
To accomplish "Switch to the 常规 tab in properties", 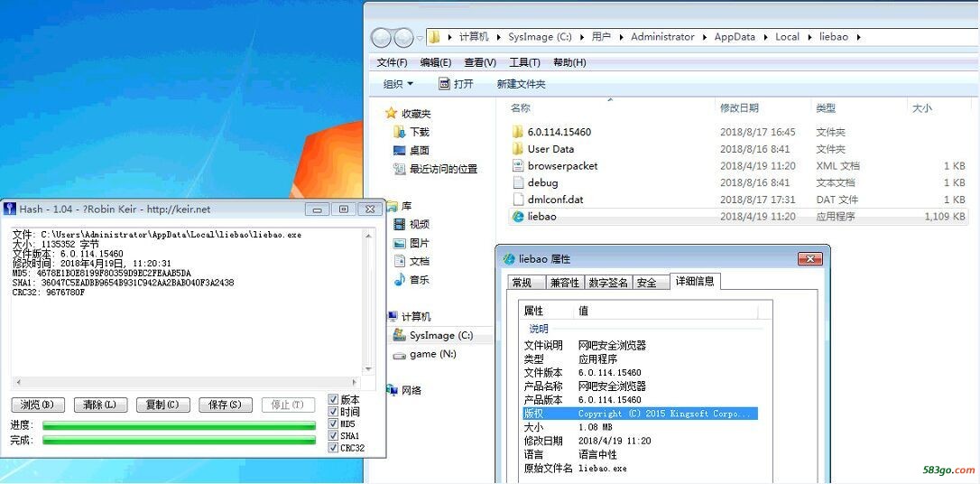I will point(525,283).
